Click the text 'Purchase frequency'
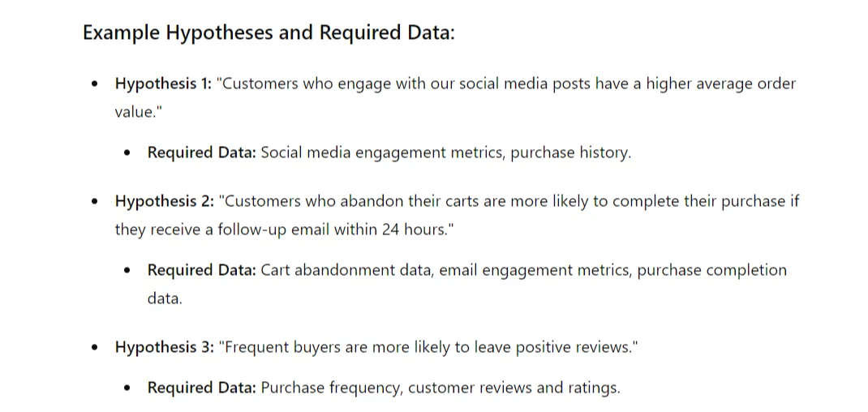This screenshot has height=412, width=868. tap(330, 388)
